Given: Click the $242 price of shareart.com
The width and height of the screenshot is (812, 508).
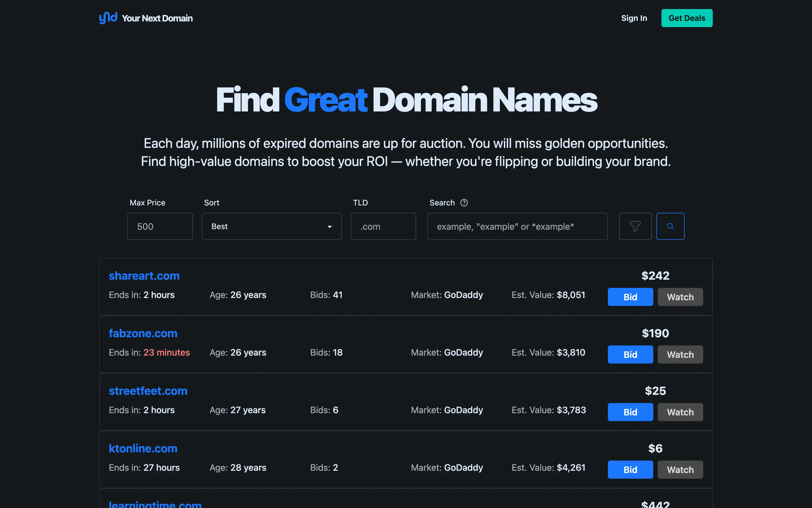Looking at the screenshot, I should pos(655,275).
